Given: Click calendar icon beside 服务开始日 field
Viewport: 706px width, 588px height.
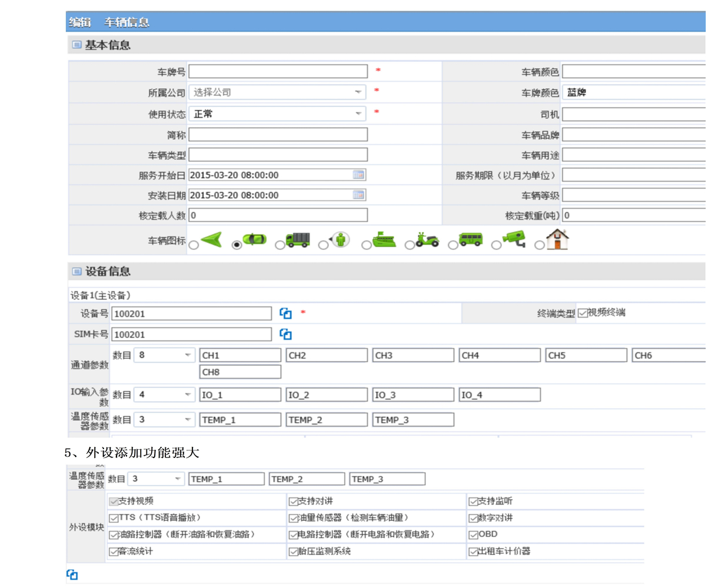Looking at the screenshot, I should [x=358, y=175].
